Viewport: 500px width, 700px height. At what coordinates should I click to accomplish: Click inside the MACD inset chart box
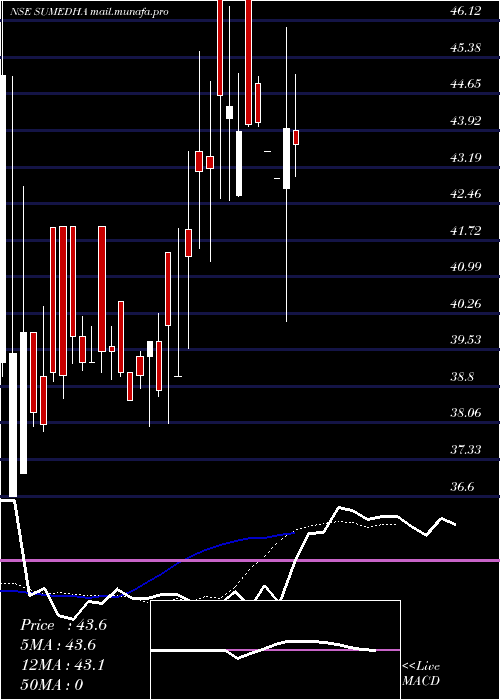[x=275, y=650]
